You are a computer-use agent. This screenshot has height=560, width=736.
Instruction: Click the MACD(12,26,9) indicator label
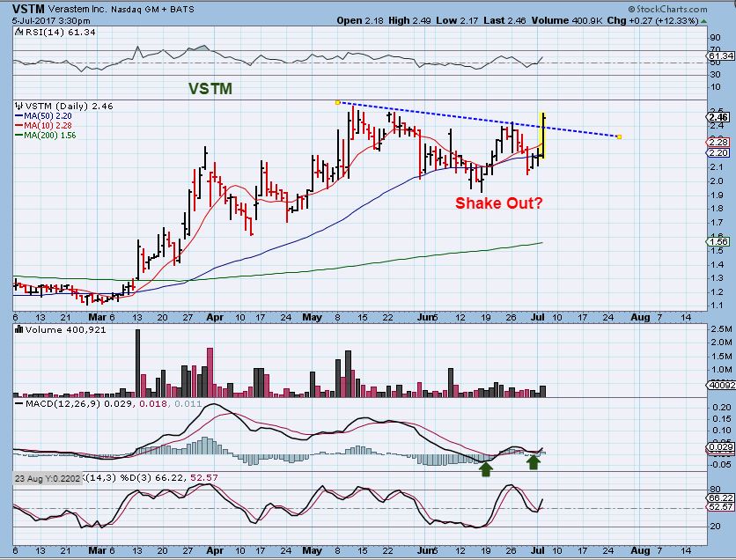click(63, 403)
